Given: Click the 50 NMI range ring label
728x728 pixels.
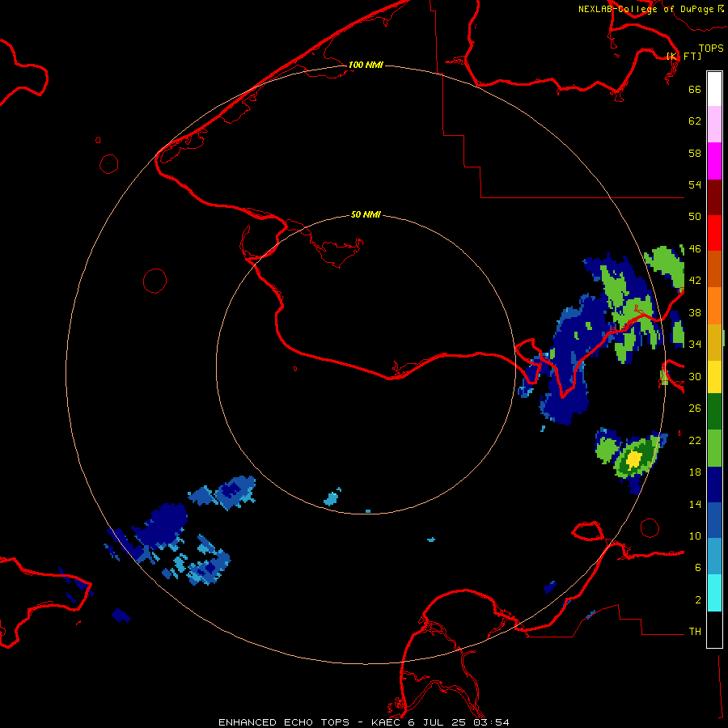Looking at the screenshot, I should (x=366, y=214).
